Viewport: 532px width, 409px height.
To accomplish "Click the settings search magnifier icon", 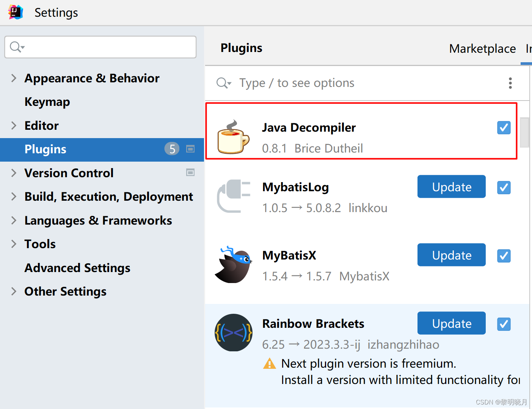I will coord(17,47).
